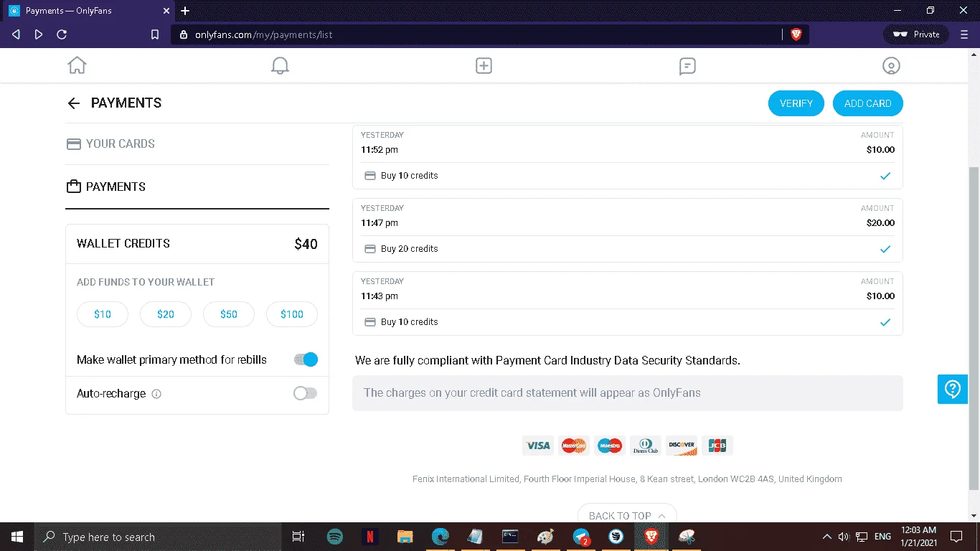The width and height of the screenshot is (980, 551).
Task: Go back using the arrow beside PAYMENTS heading
Action: coord(73,103)
